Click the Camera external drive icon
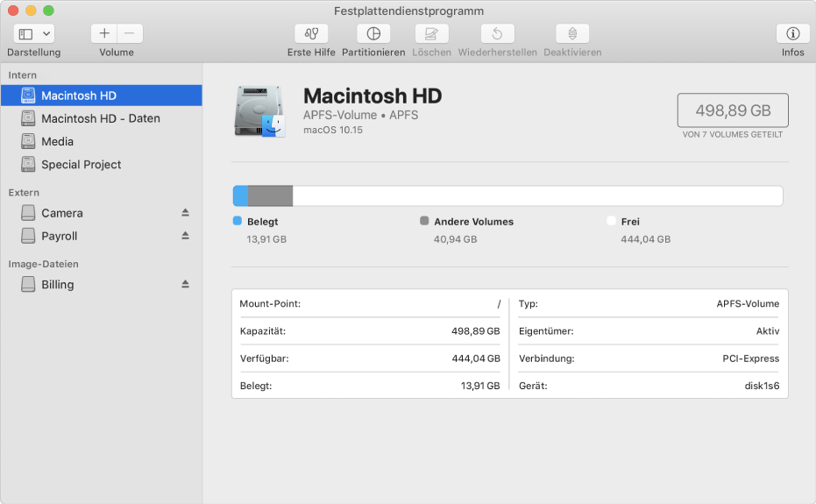 (28, 212)
